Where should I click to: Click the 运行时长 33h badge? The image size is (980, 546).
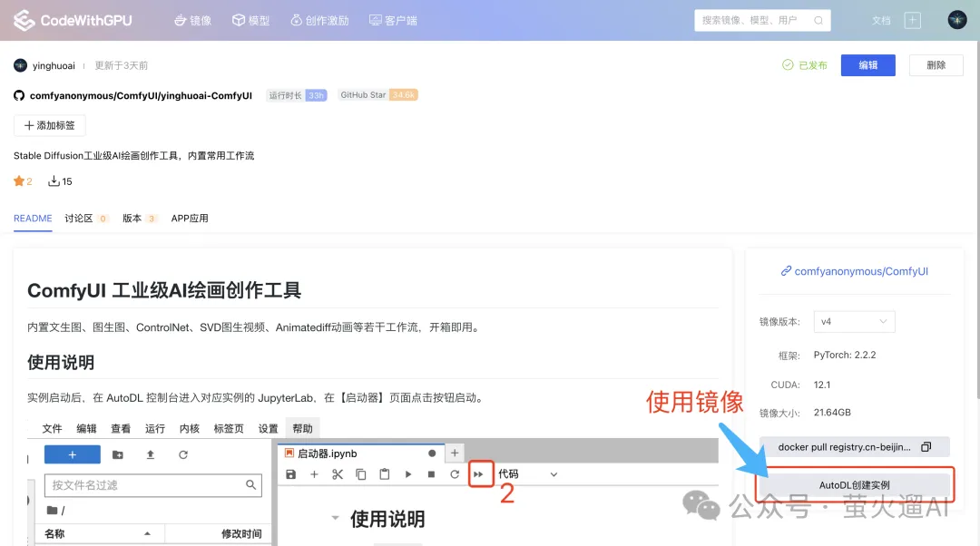[298, 95]
